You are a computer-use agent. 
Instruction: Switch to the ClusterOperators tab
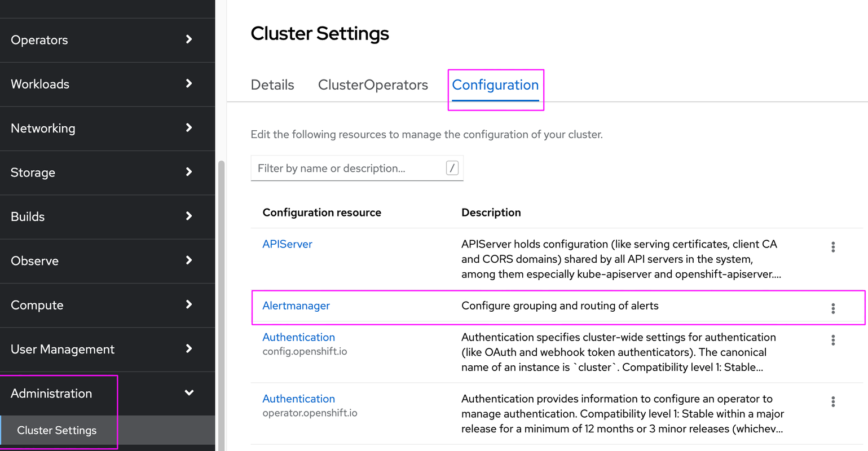point(373,85)
